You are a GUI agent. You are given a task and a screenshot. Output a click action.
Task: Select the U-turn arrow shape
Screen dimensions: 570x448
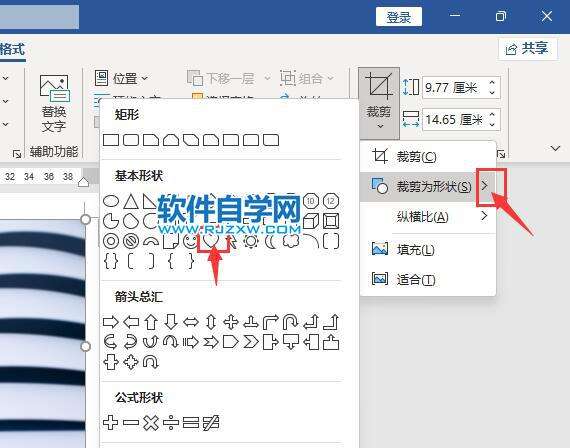tap(290, 322)
